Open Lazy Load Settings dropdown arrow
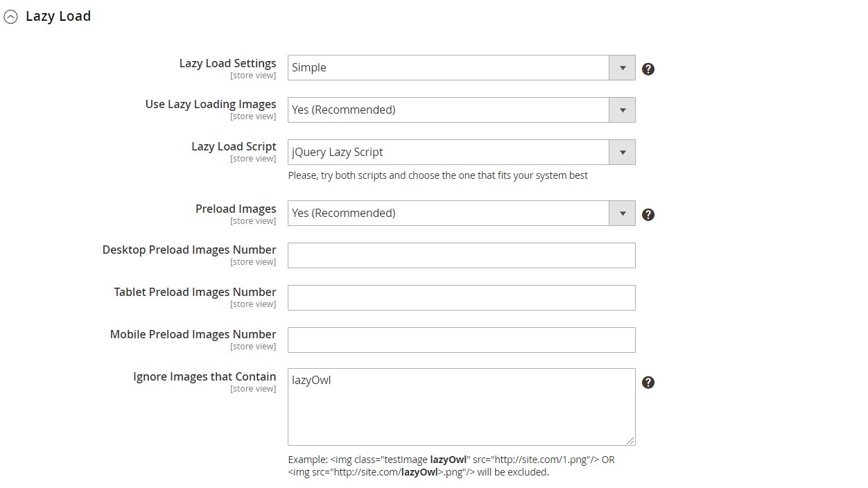This screenshot has height=488, width=868. 622,68
